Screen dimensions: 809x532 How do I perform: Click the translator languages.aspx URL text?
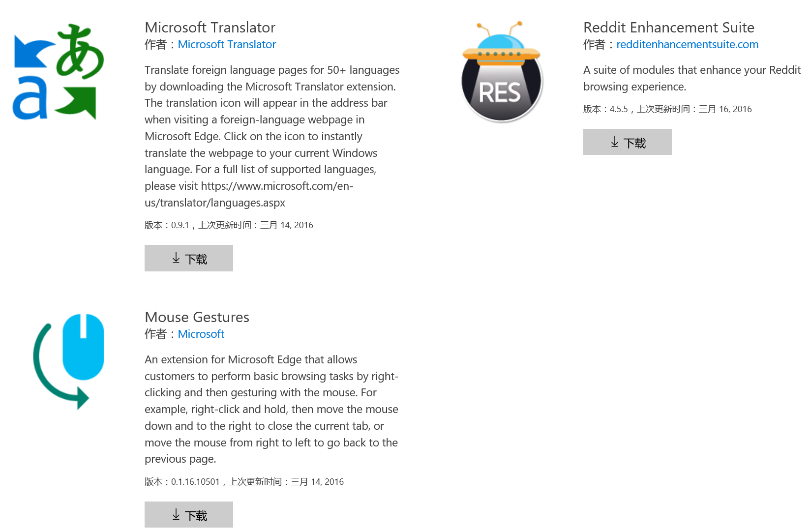[x=249, y=194]
